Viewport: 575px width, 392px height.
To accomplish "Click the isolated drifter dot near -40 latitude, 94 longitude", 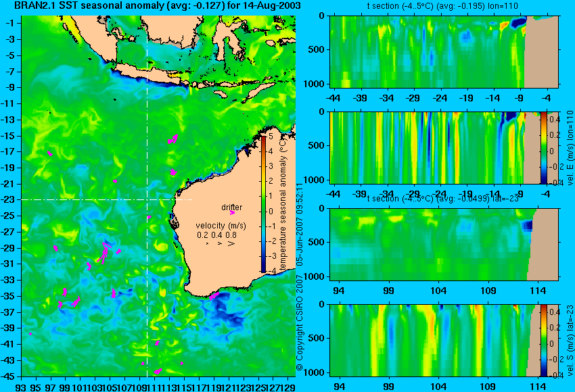I will click(x=30, y=334).
